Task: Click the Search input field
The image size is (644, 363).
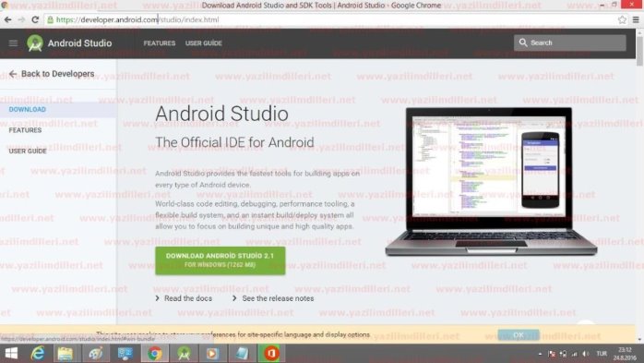Action: 569,42
